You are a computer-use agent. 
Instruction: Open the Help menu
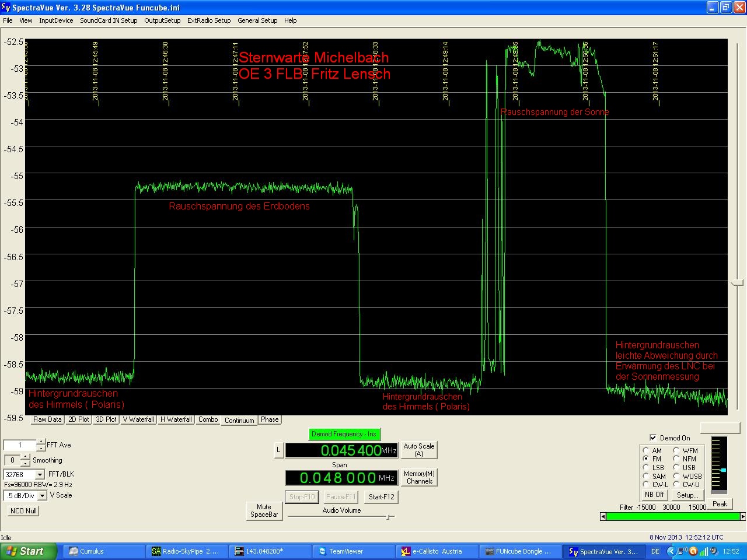291,20
